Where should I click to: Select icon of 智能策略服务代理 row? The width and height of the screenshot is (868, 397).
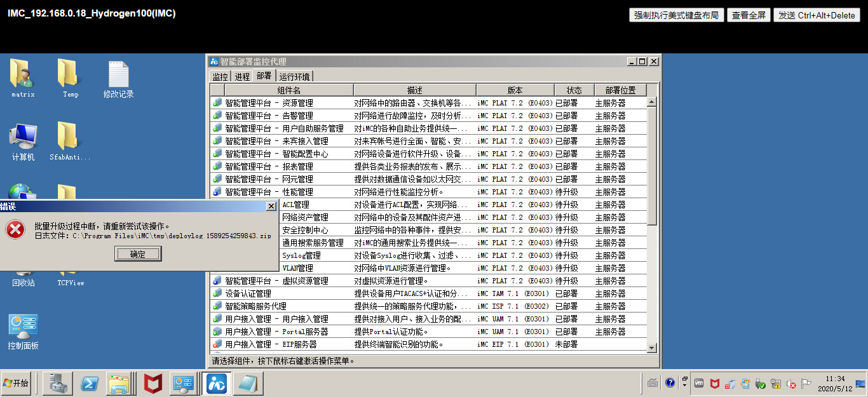tap(217, 306)
